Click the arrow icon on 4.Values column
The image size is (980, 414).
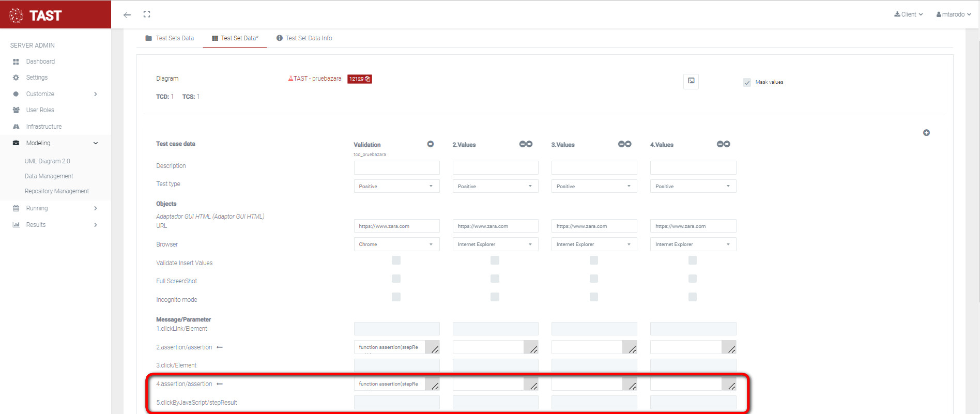point(727,144)
